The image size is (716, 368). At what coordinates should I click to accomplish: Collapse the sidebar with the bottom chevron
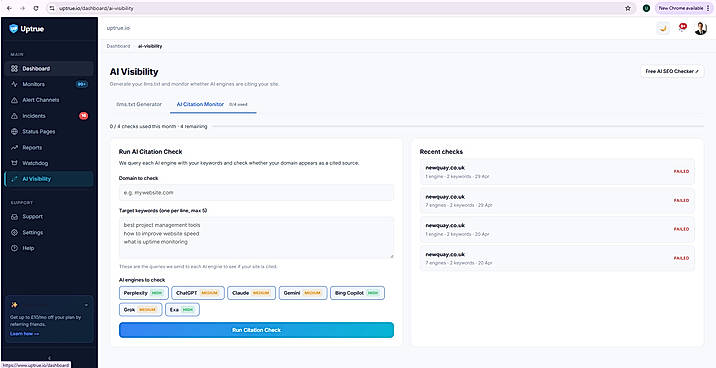tap(49, 357)
